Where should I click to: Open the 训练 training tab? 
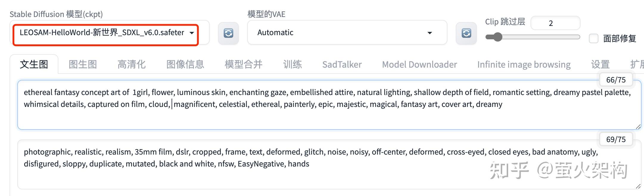[x=293, y=64]
